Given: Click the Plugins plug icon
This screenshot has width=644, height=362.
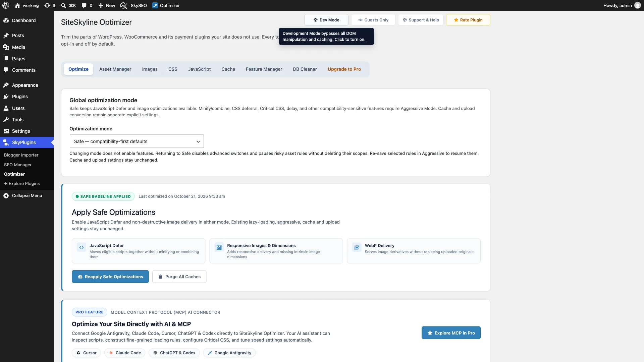Looking at the screenshot, I should [x=6, y=97].
